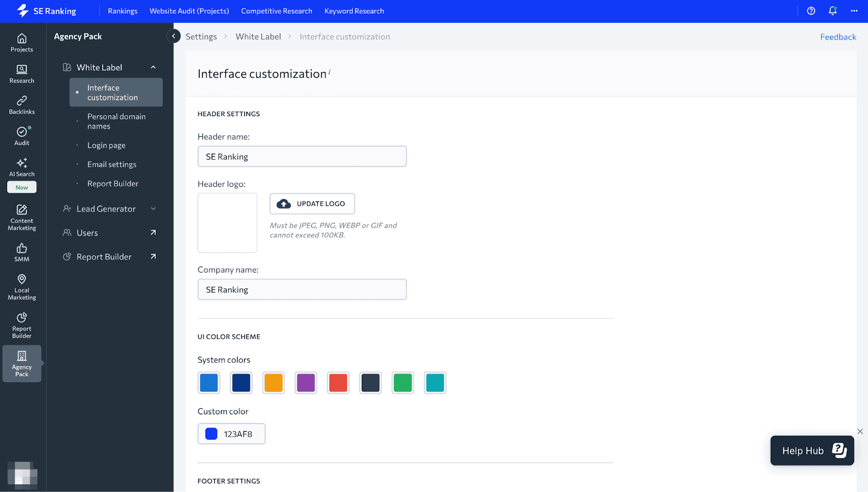Click Settings in the breadcrumb
Image resolution: width=868 pixels, height=492 pixels.
pyautogui.click(x=201, y=36)
